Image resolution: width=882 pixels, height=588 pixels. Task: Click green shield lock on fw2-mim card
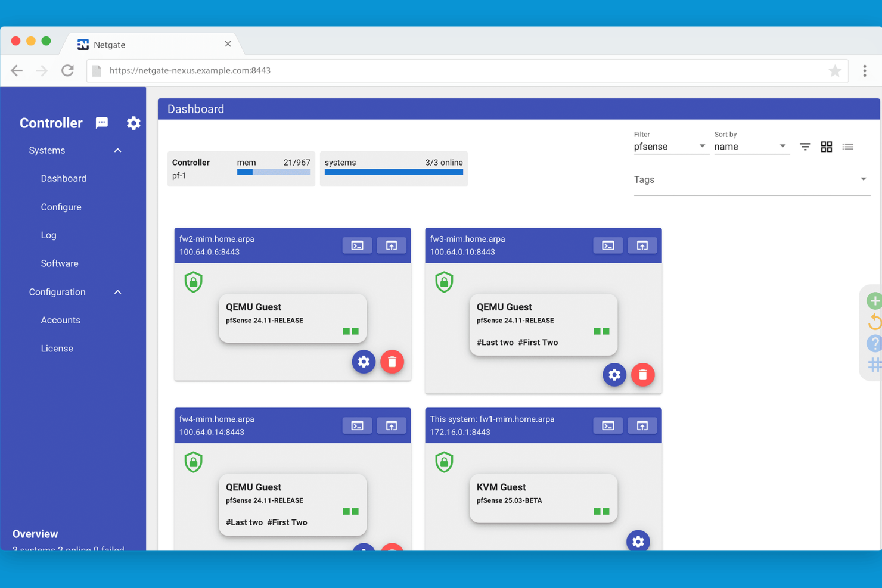pos(194,282)
